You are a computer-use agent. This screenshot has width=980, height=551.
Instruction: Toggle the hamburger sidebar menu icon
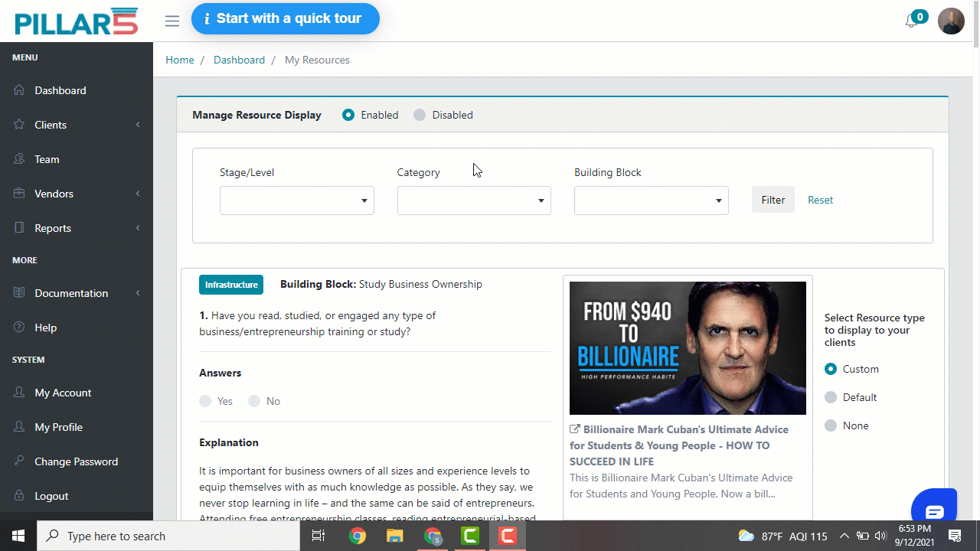pyautogui.click(x=172, y=21)
